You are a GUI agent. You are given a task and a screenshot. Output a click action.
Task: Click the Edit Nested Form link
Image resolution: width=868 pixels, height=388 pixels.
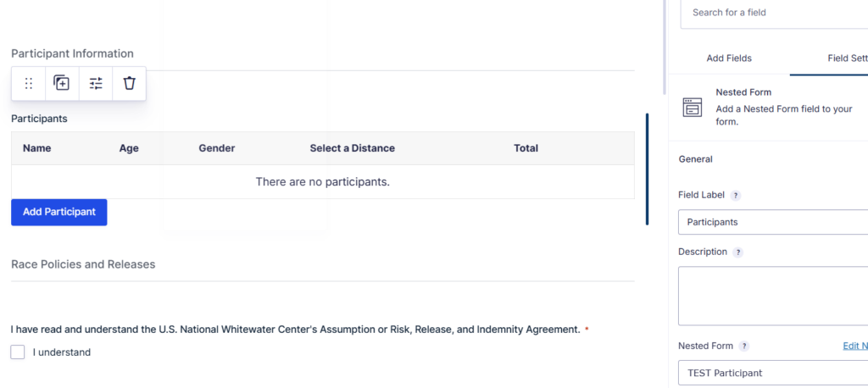[854, 346]
